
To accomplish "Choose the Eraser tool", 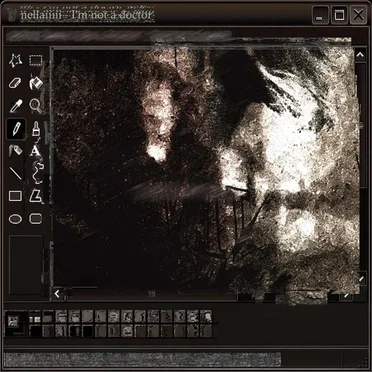I will point(15,83).
